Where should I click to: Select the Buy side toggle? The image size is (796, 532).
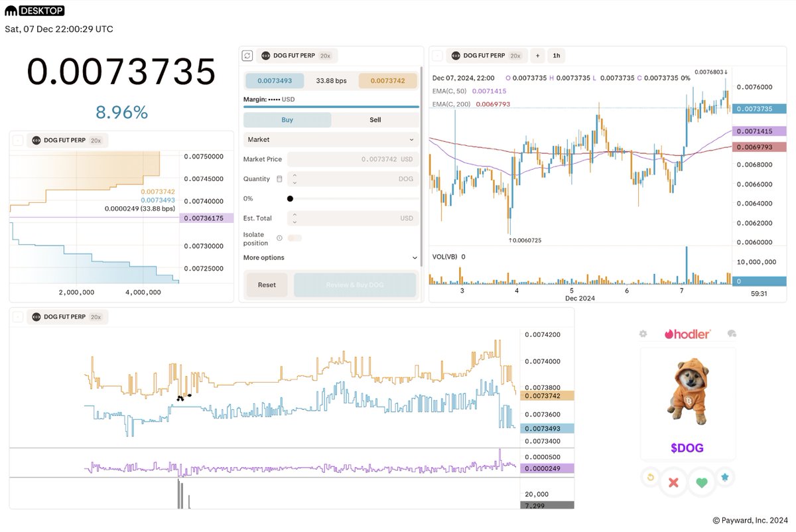click(287, 120)
